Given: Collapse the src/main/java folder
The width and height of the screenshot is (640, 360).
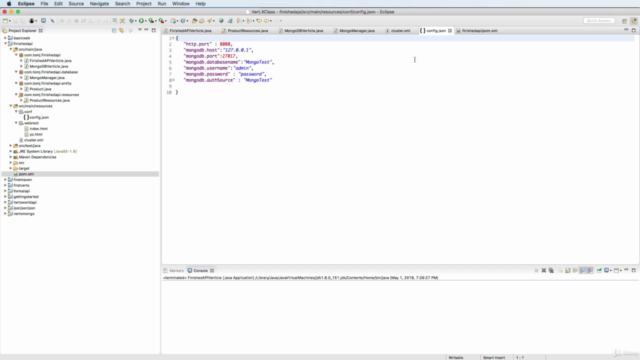Looking at the screenshot, I should (11, 49).
